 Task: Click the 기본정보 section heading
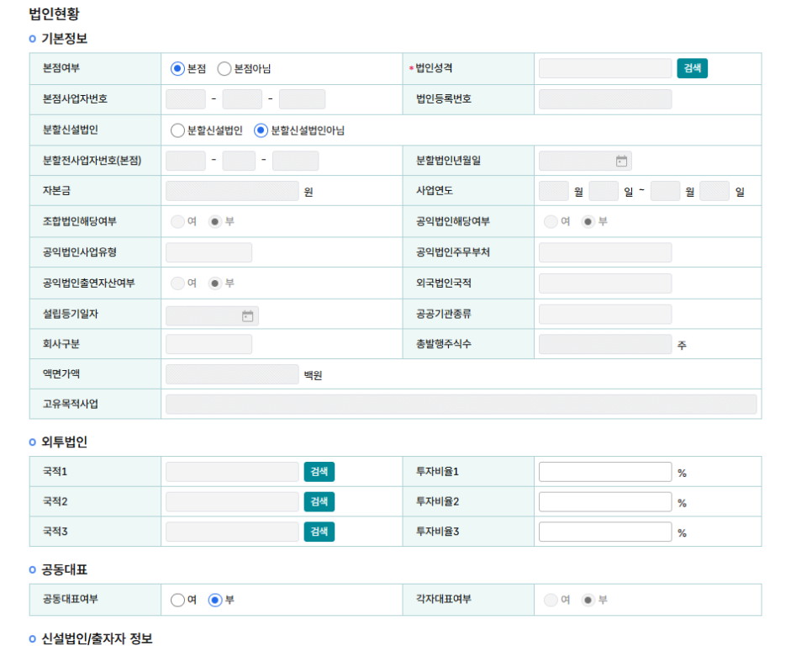pos(64,39)
